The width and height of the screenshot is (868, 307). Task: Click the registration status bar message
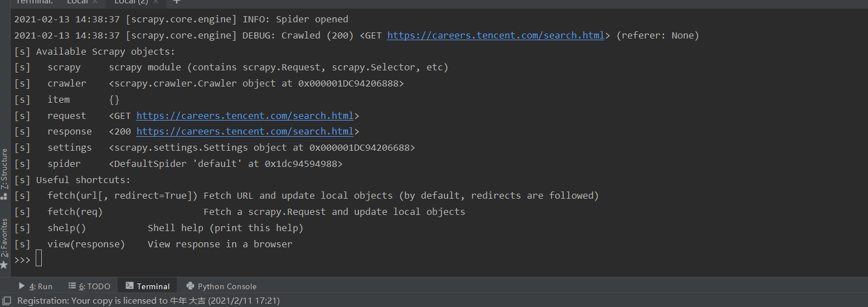click(148, 301)
